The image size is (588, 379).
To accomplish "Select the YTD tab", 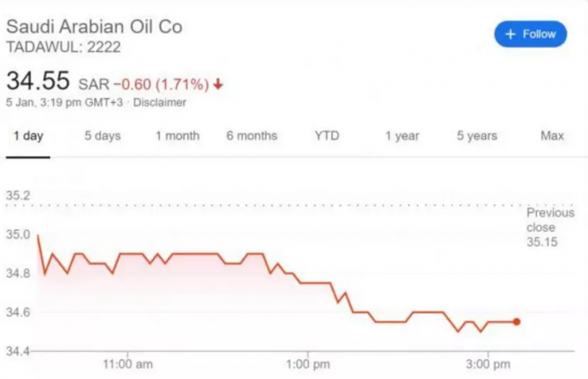I will pyautogui.click(x=327, y=136).
